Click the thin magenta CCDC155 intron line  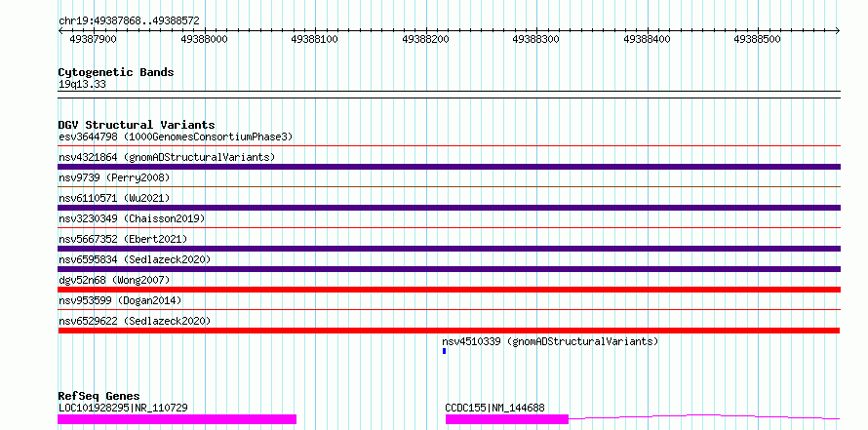pyautogui.click(x=704, y=416)
